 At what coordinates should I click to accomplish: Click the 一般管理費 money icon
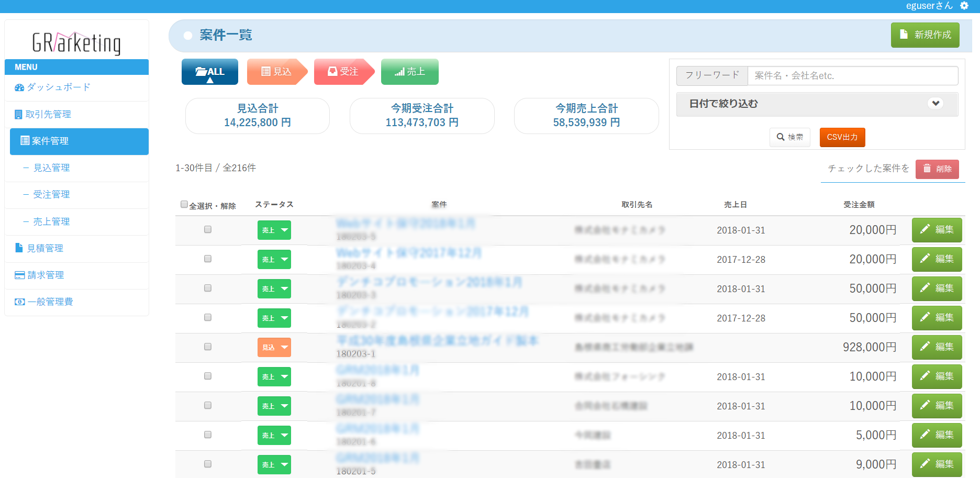pos(20,302)
